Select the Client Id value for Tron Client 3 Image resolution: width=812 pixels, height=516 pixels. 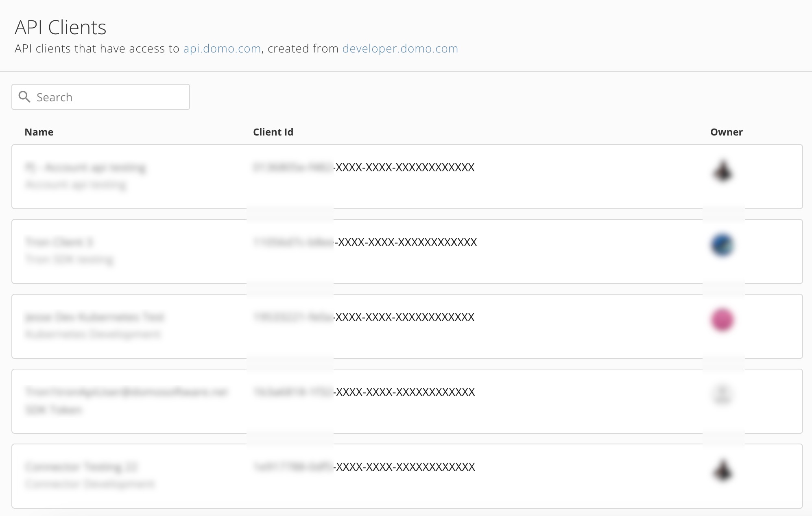point(364,242)
